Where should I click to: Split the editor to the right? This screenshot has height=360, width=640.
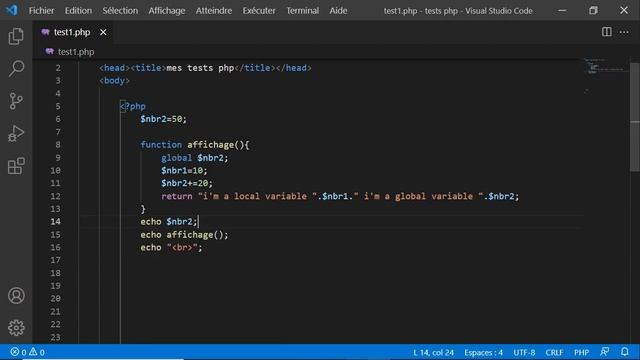click(x=607, y=32)
